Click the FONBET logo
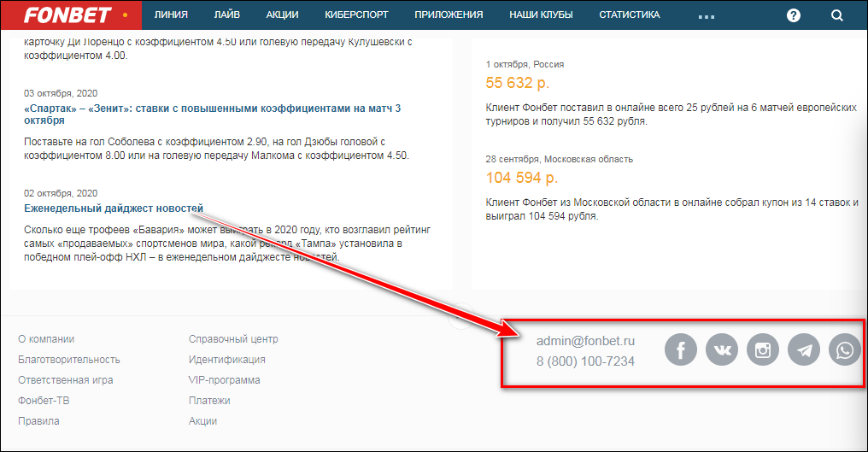This screenshot has width=868, height=452. tap(68, 15)
